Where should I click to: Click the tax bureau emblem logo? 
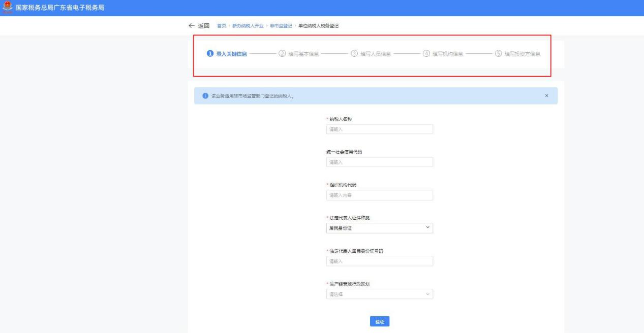[7, 8]
